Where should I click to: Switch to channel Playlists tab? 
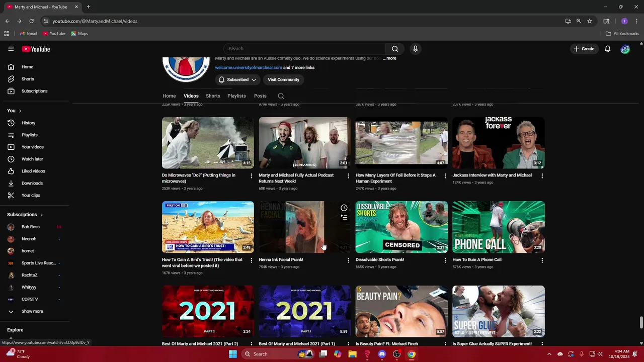click(x=236, y=96)
